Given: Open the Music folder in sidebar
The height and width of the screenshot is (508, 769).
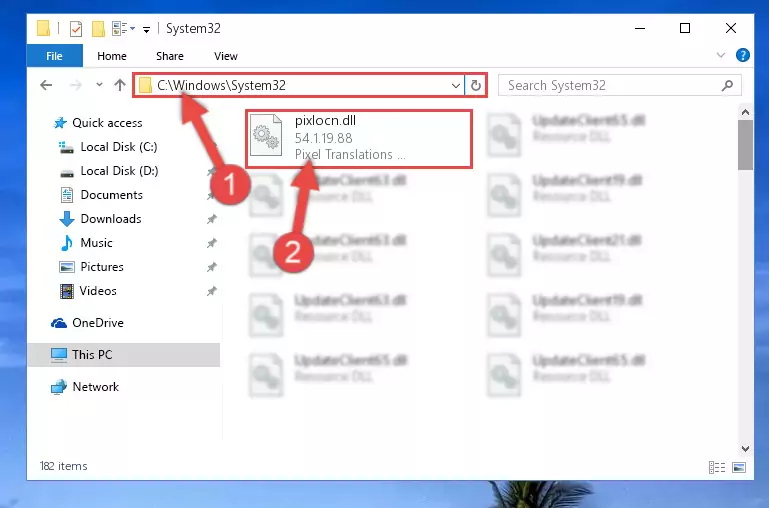Looking at the screenshot, I should pos(96,243).
